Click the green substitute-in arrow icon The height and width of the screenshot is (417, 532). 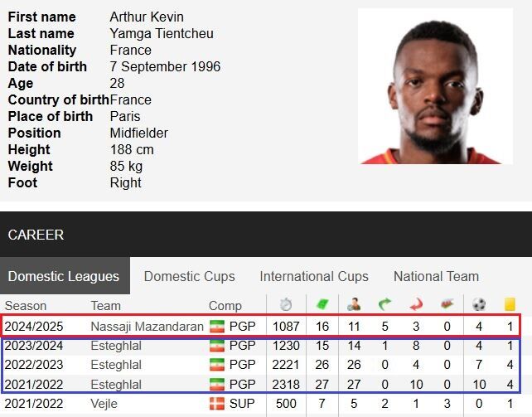tap(384, 304)
